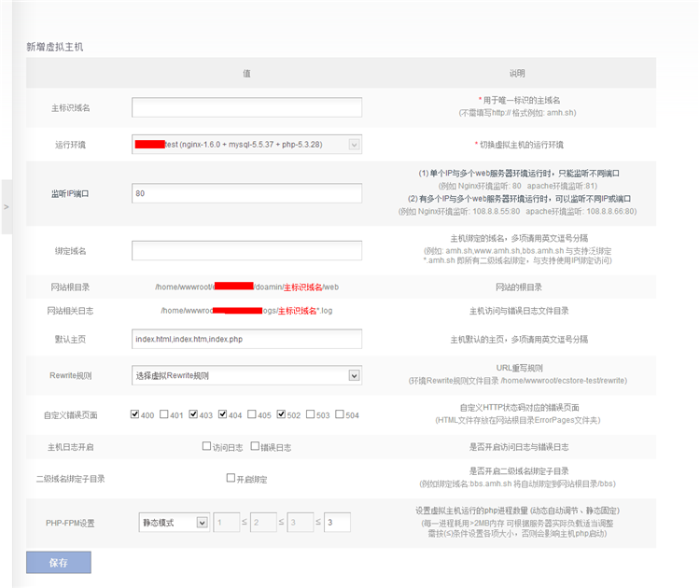Viewport: 700px width, 588px height.
Task: Tick the 503 error page checkbox
Action: point(311,414)
